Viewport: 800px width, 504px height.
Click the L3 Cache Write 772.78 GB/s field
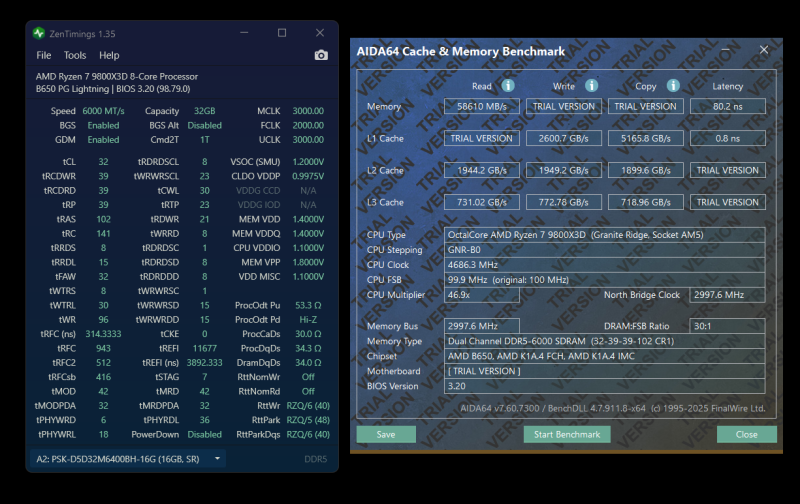pos(564,202)
